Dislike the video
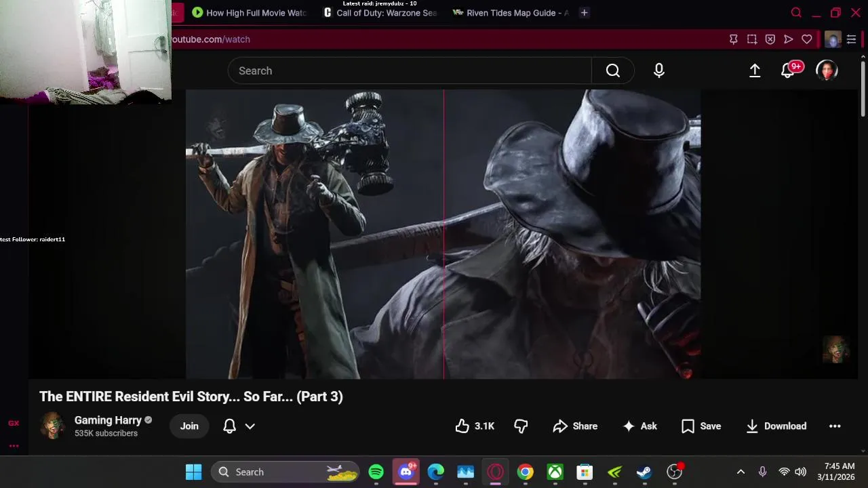The width and height of the screenshot is (868, 488). coord(521,426)
